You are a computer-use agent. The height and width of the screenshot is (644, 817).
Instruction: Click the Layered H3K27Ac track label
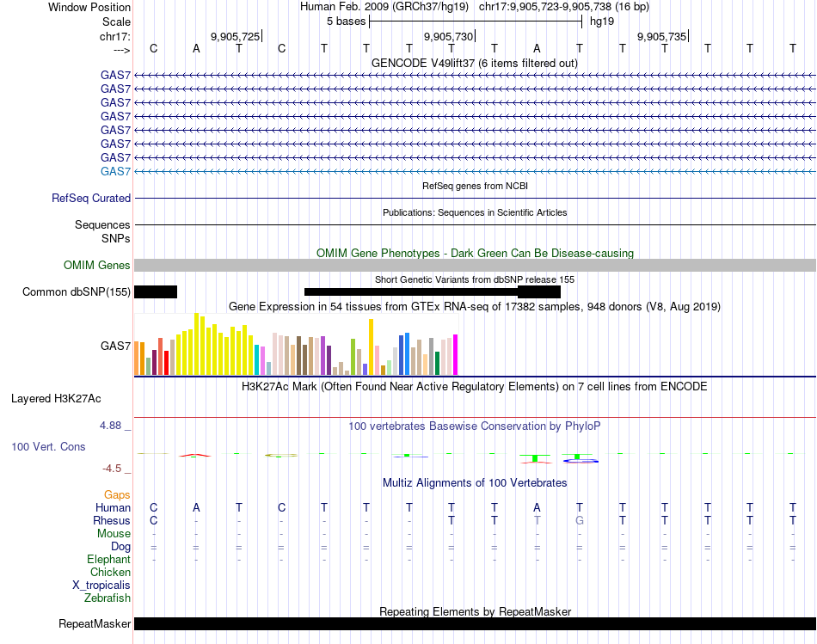(x=56, y=399)
